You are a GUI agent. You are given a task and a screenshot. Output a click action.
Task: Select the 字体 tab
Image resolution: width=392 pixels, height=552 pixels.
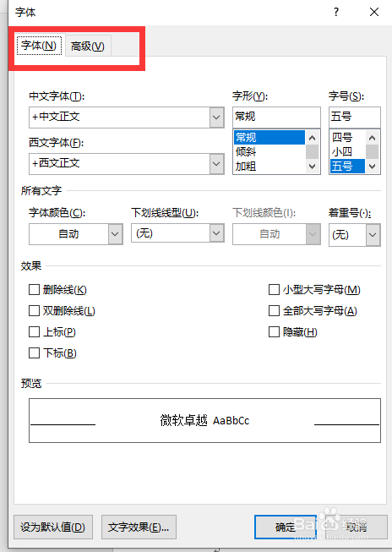39,45
